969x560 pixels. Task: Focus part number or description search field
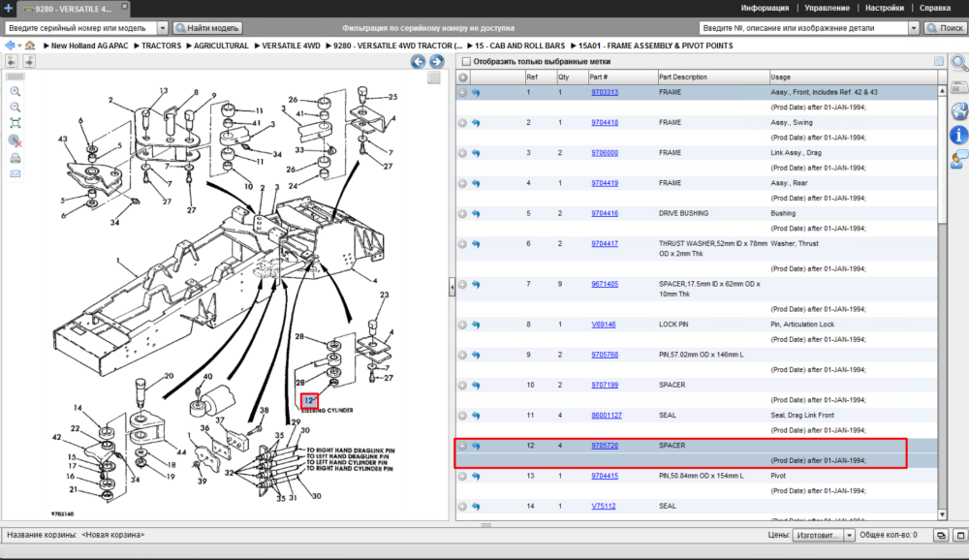coord(804,28)
